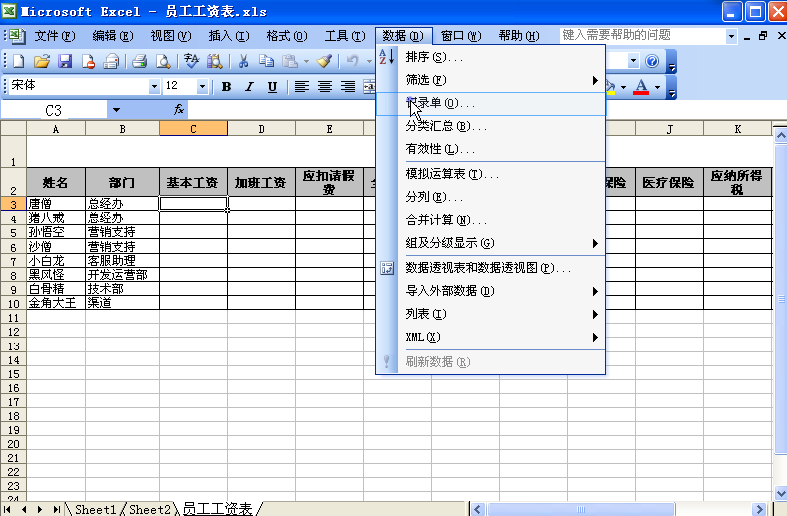Paste using the clipboard icon
The height and width of the screenshot is (516, 787).
tap(290, 61)
